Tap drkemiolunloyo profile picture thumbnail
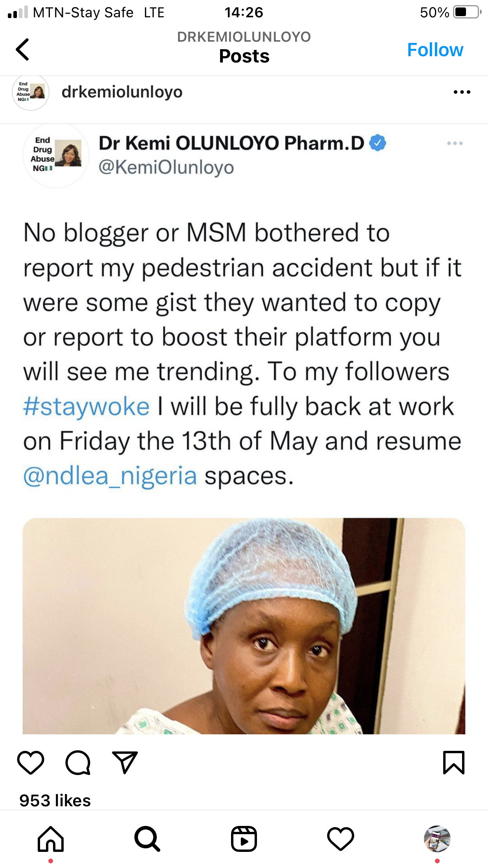The image size is (488, 868). pos(31,92)
